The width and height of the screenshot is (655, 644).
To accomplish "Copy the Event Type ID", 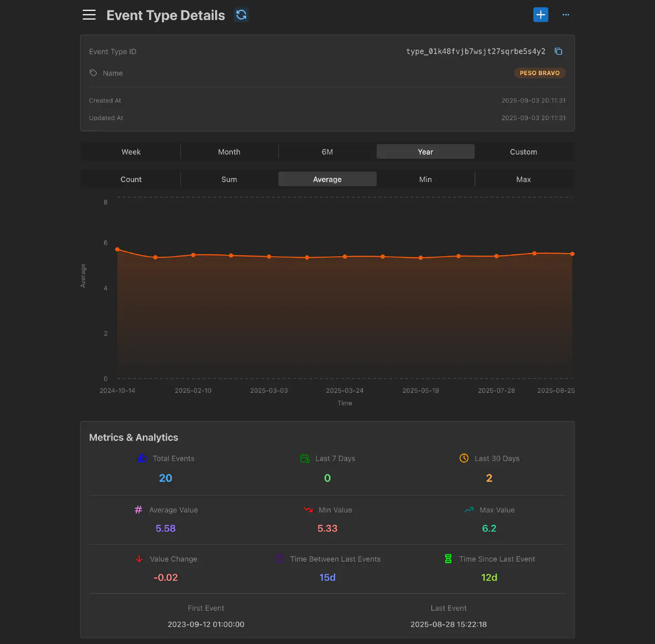I will pos(559,51).
